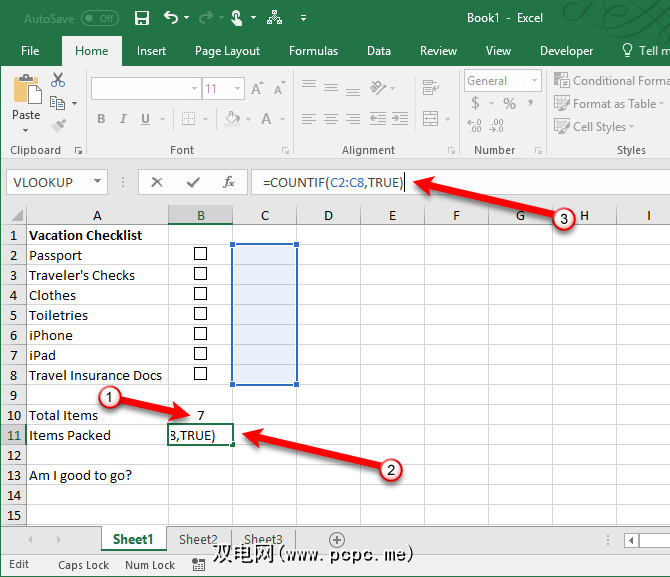Image resolution: width=670 pixels, height=577 pixels.
Task: Click the Format Painter brush icon
Action: pos(58,125)
